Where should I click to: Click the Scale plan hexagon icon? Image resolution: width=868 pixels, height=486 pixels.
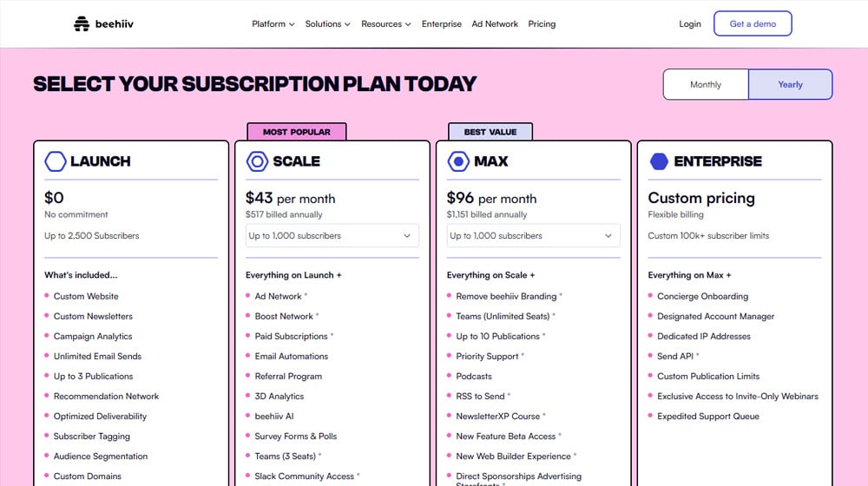coord(257,161)
